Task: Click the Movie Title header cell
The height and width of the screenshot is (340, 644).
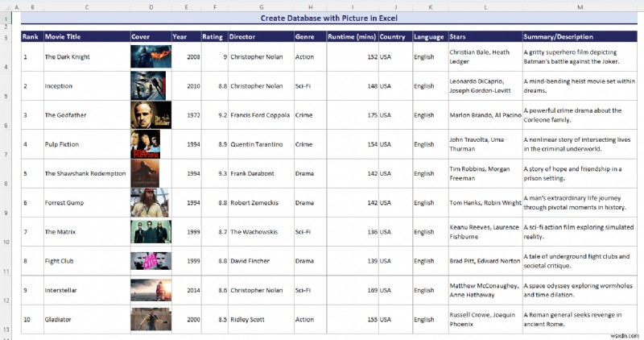Action: (x=87, y=36)
